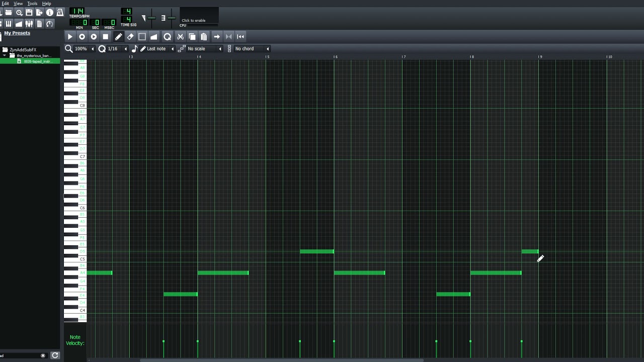The image size is (644, 362).
Task: Play the current pattern
Action: click(x=70, y=36)
